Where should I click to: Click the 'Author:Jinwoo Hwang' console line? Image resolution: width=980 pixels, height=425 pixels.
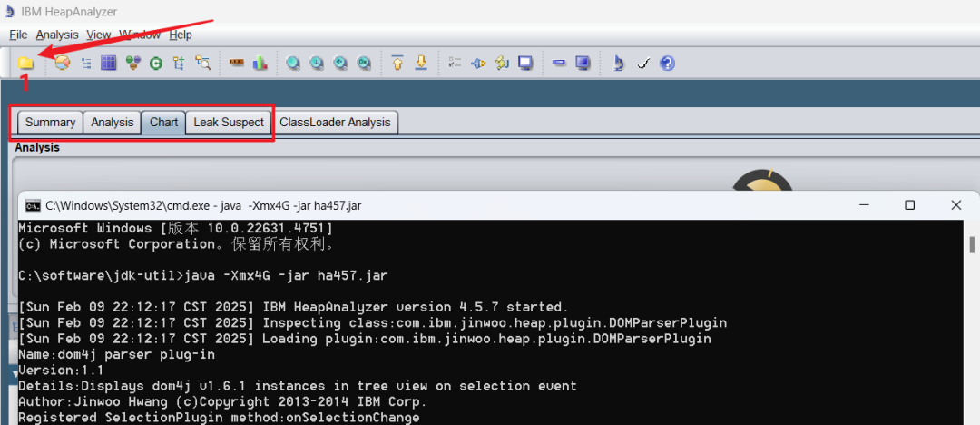tap(222, 401)
